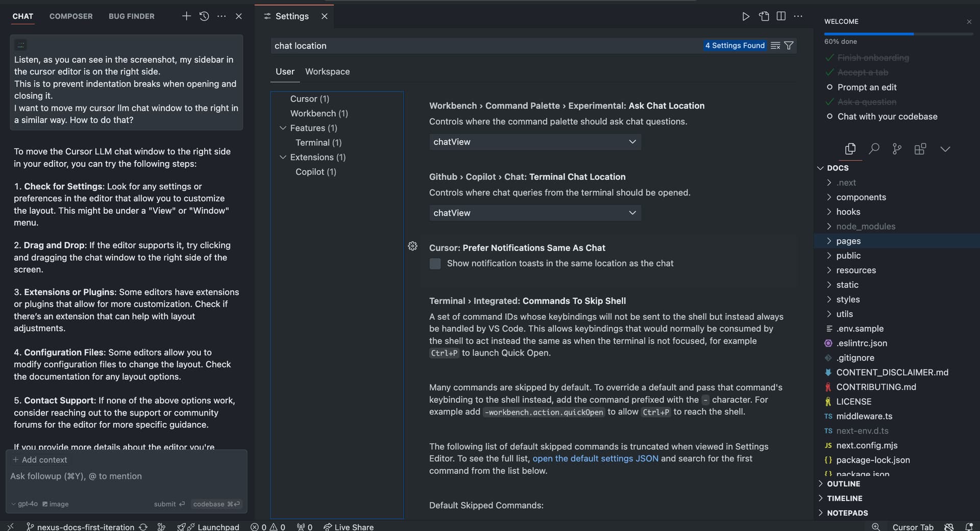This screenshot has height=531, width=980.
Task: Start a new chat with the plus icon
Action: [x=186, y=16]
